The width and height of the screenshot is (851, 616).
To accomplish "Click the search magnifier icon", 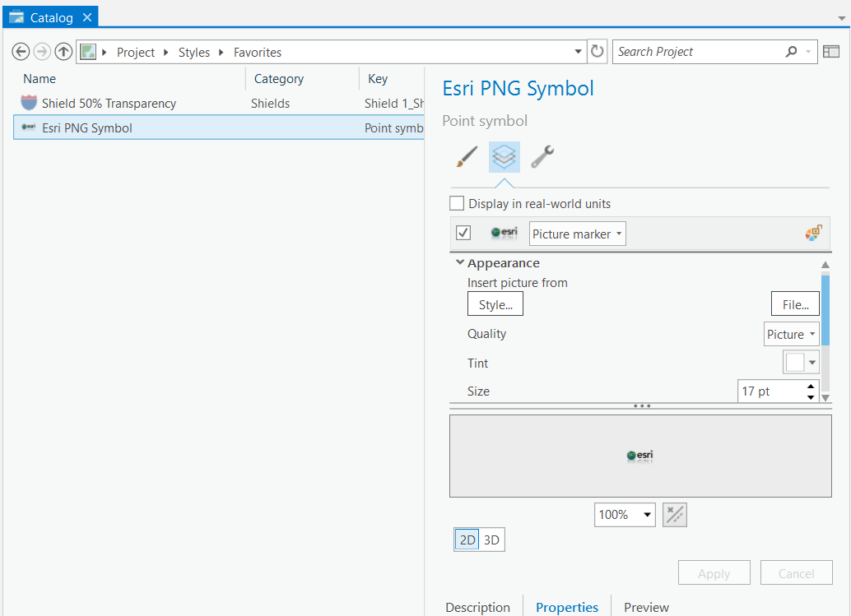I will pyautogui.click(x=791, y=52).
